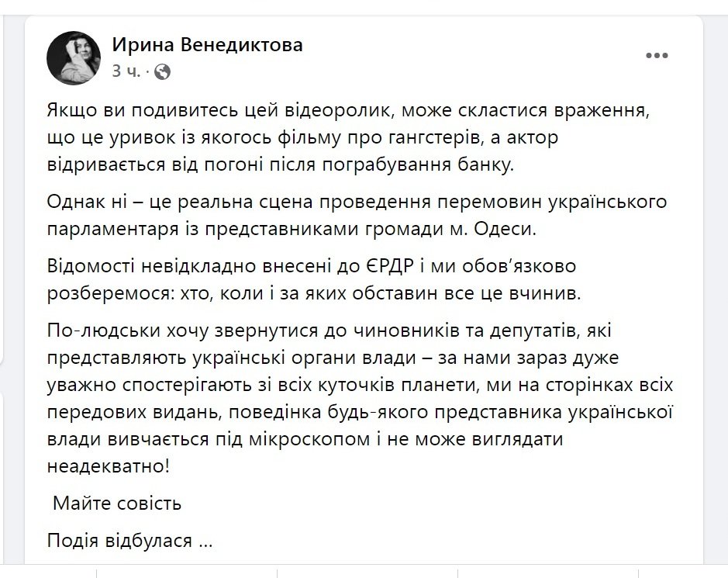
Task: Click the paragraph starting 'Якщо ви подивитесь'
Action: click(x=348, y=137)
